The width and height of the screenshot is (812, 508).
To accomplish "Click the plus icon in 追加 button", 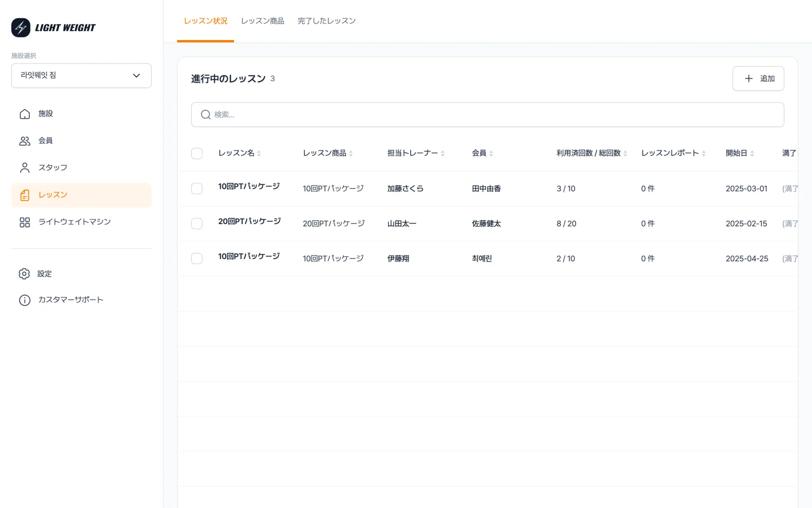I will [x=749, y=79].
